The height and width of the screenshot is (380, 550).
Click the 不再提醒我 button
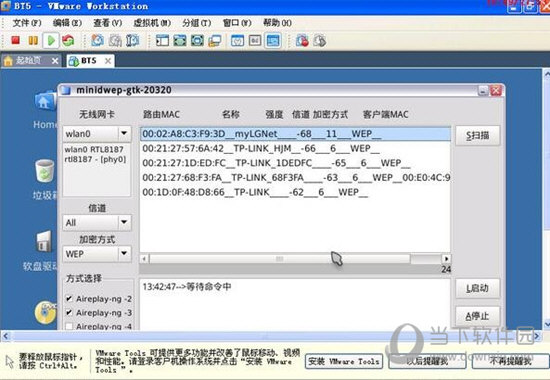tap(511, 361)
